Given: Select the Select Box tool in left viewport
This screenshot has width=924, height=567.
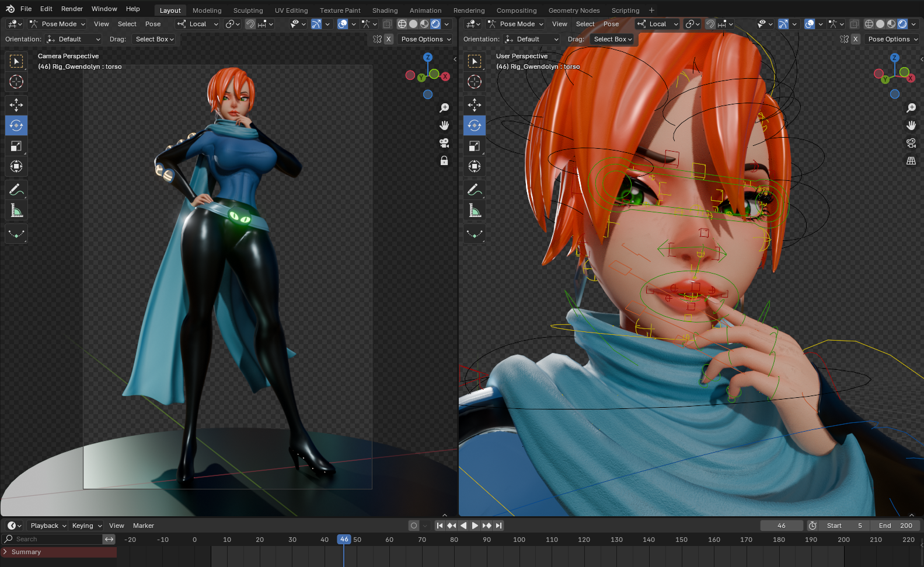Looking at the screenshot, I should pos(16,61).
